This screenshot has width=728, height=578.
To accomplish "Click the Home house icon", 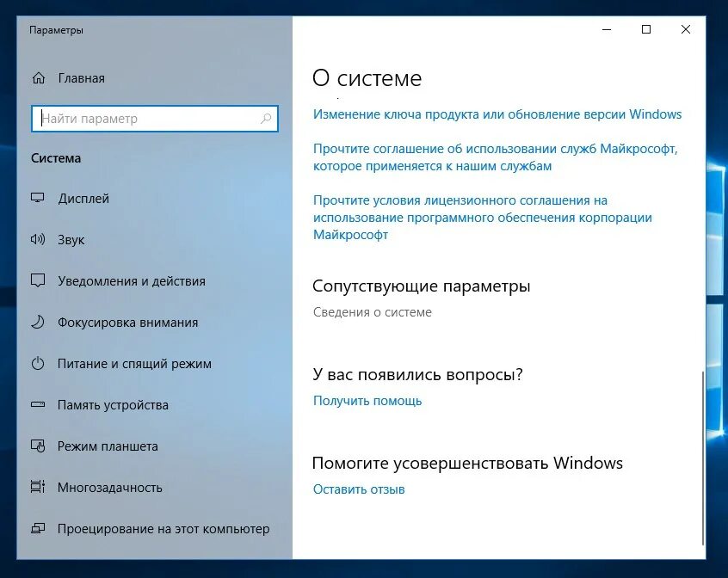I will [x=39, y=78].
